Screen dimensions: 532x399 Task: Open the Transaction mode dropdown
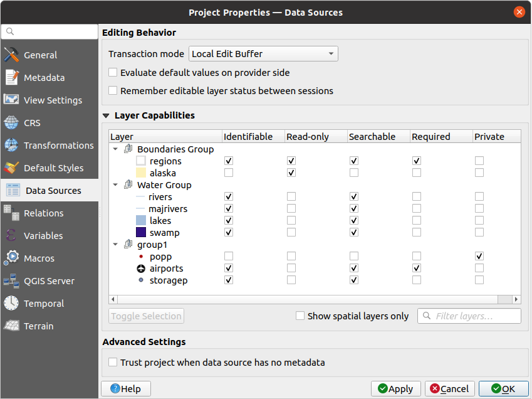[x=263, y=53]
